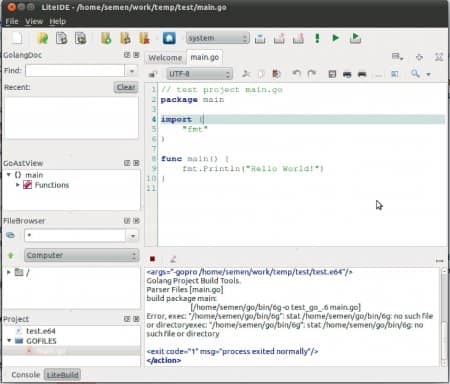Click the new project folder icon with green plus
Image resolution: width=450 pixels, height=384 pixels.
106,38
